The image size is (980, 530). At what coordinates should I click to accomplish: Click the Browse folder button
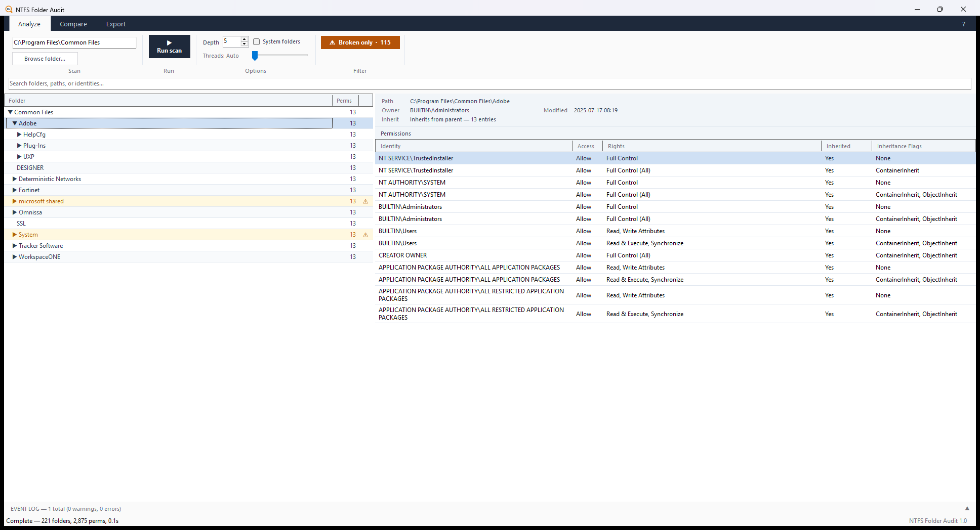pyautogui.click(x=45, y=59)
